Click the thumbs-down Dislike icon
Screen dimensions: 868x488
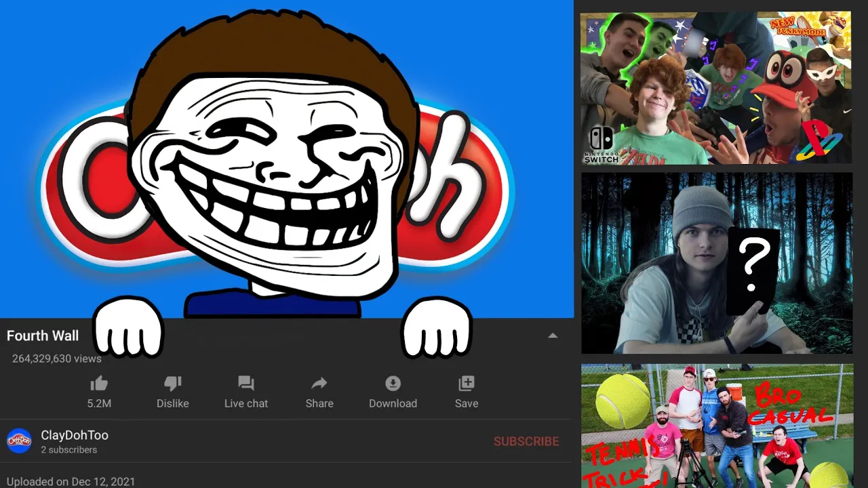pos(173,384)
